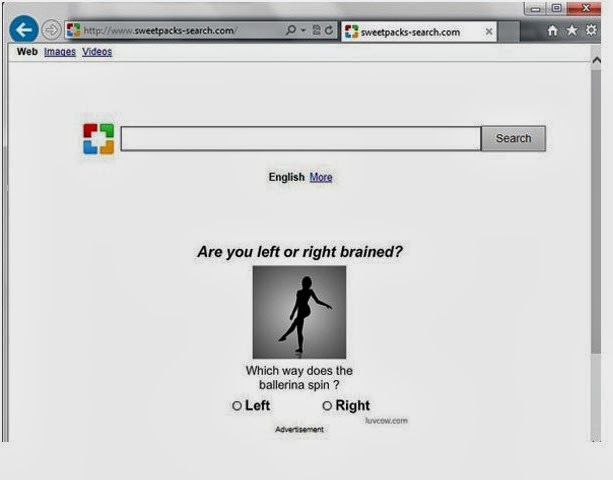Select the Web search category

tap(27, 52)
